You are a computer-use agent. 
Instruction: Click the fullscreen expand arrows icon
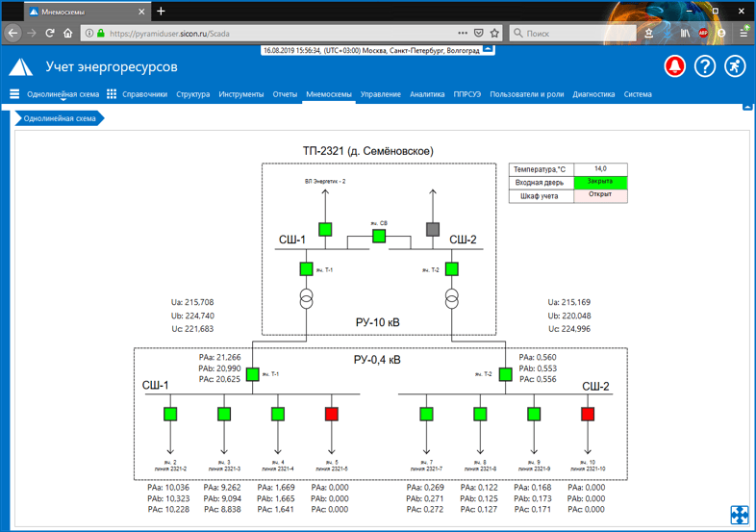(x=740, y=516)
